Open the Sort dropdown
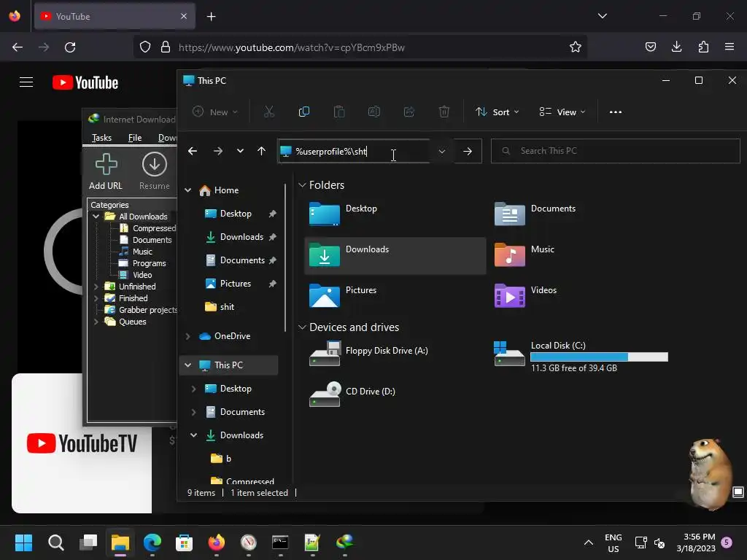The image size is (747, 560). click(x=497, y=112)
